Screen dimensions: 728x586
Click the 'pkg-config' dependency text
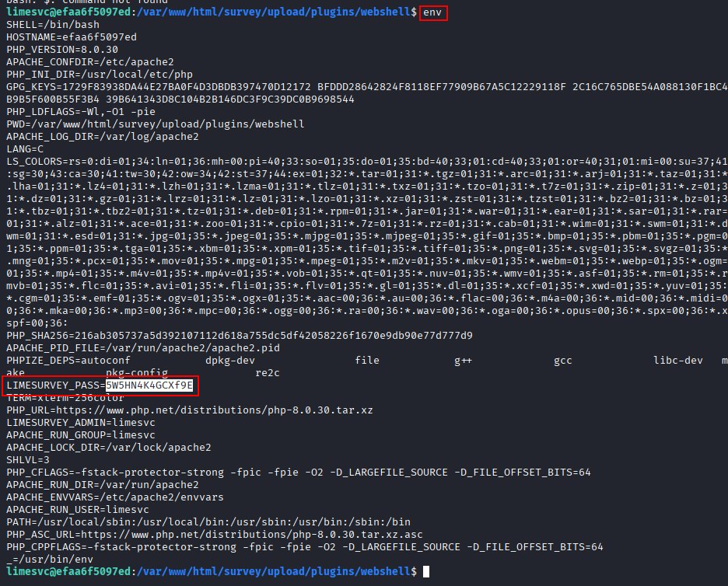click(137, 373)
